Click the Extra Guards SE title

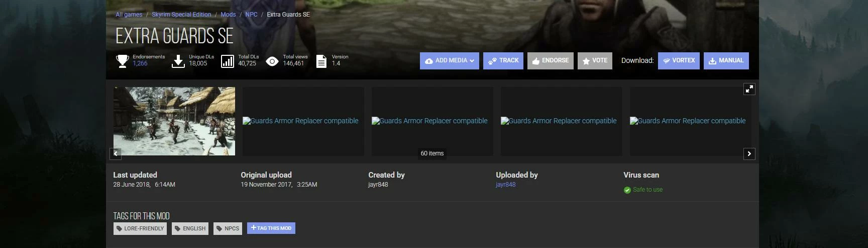coord(174,36)
